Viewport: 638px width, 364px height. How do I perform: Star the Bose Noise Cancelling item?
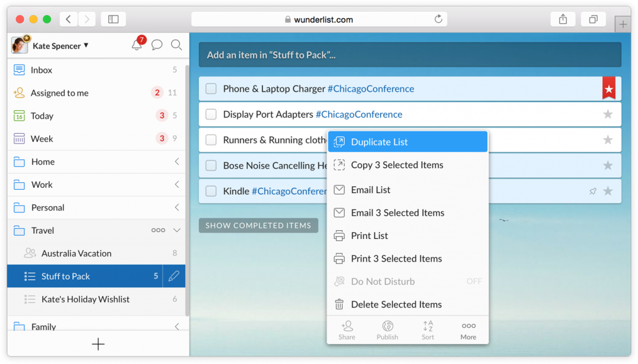[608, 166]
